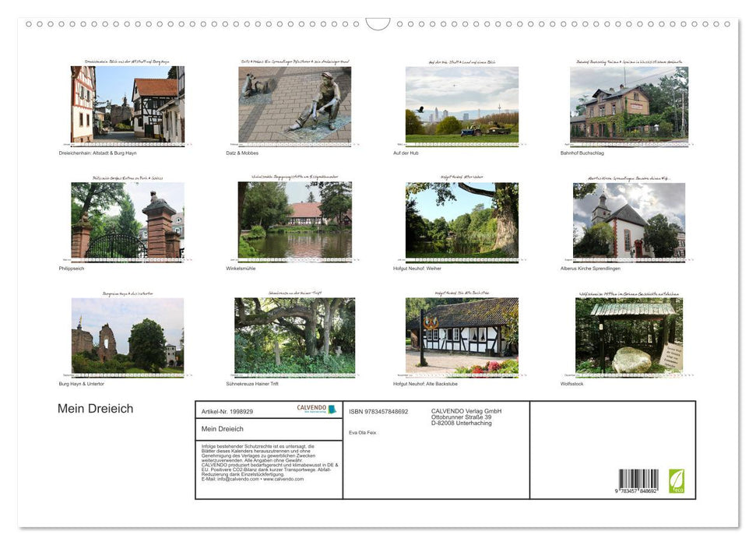
Task: Click the Hofgut Neuhof: Weiher photo
Action: 461,220
